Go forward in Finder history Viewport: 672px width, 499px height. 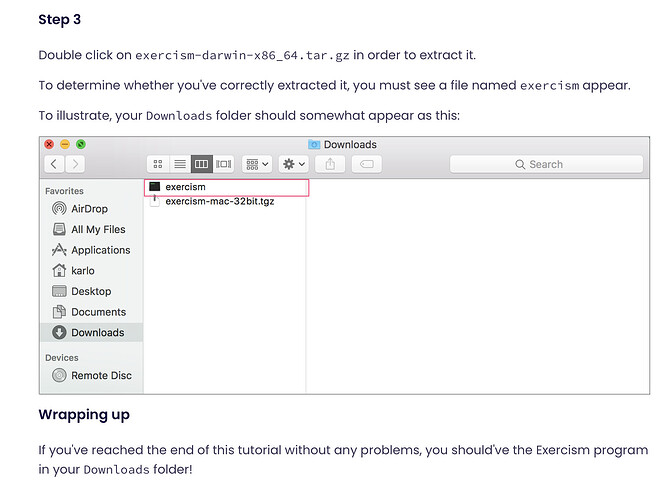pyautogui.click(x=75, y=164)
